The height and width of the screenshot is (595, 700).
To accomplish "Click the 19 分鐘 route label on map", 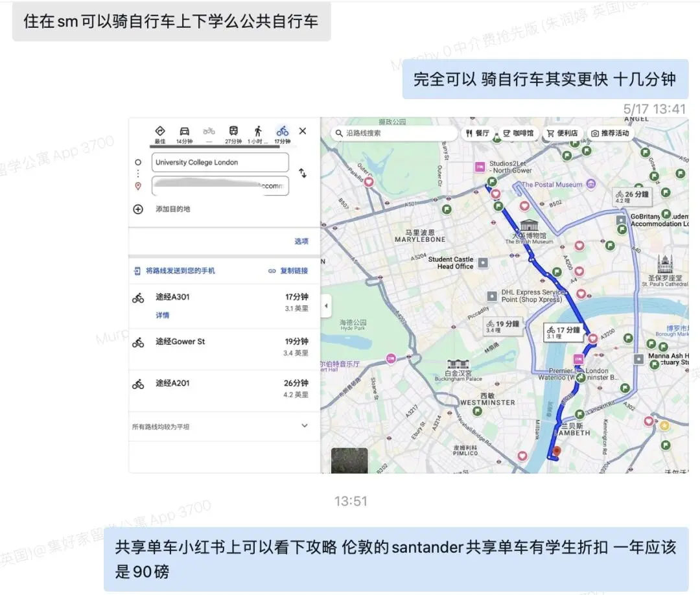I will click(x=503, y=326).
